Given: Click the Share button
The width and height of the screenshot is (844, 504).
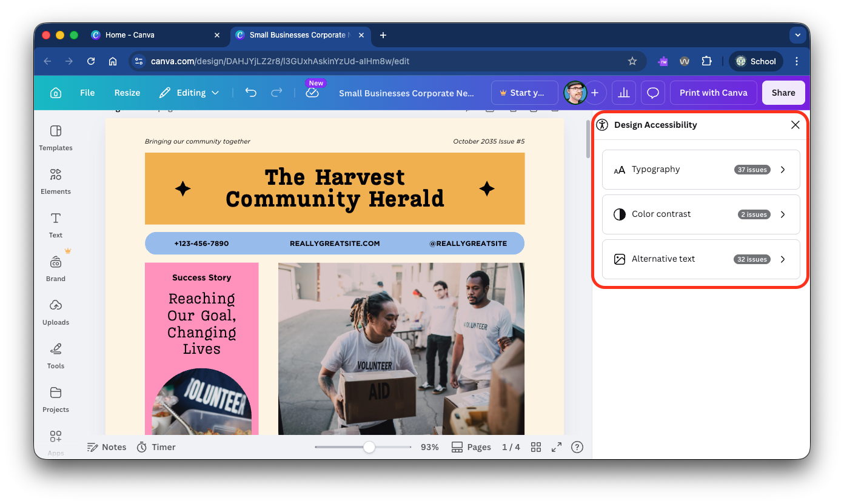Looking at the screenshot, I should point(783,93).
